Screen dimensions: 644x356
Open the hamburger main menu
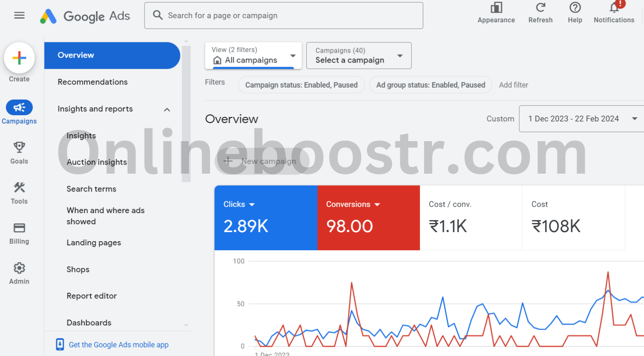point(19,16)
